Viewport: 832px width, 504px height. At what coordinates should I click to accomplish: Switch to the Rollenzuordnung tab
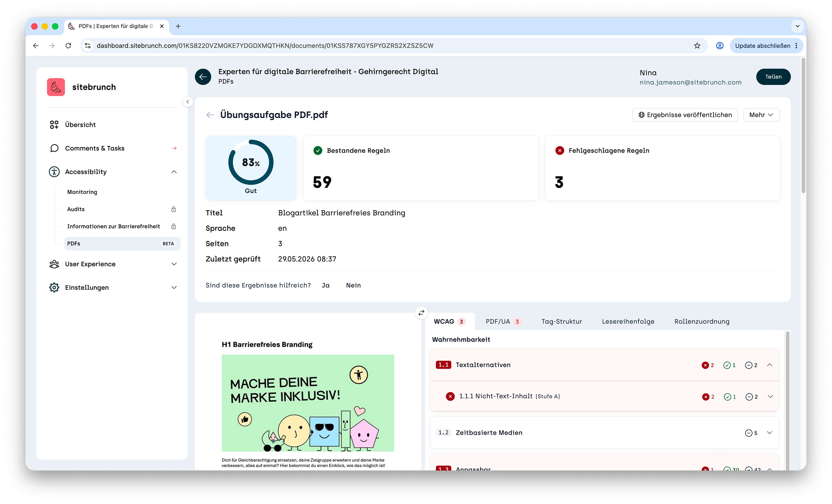pos(702,321)
